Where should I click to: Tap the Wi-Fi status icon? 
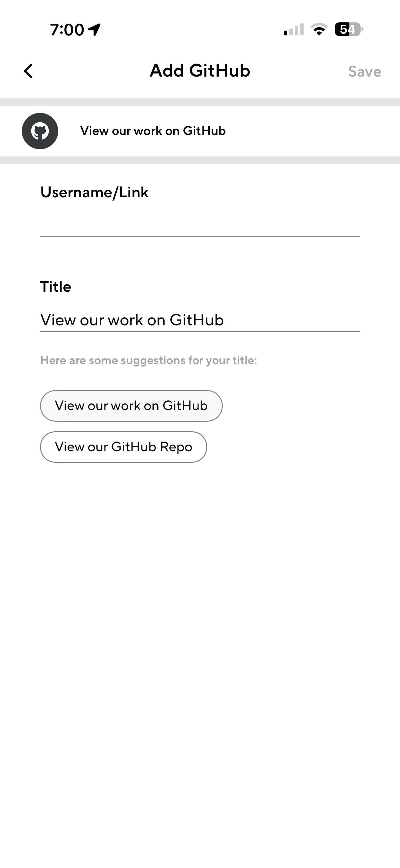coord(319,29)
